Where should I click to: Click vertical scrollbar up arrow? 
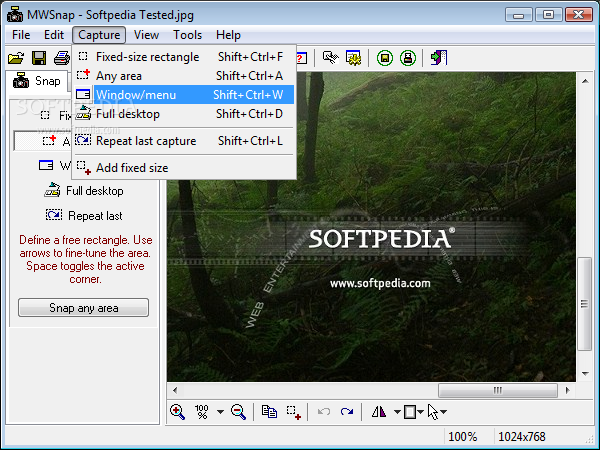pos(585,81)
